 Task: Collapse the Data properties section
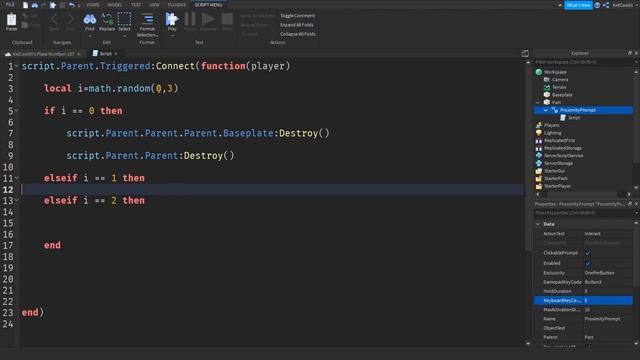point(538,224)
